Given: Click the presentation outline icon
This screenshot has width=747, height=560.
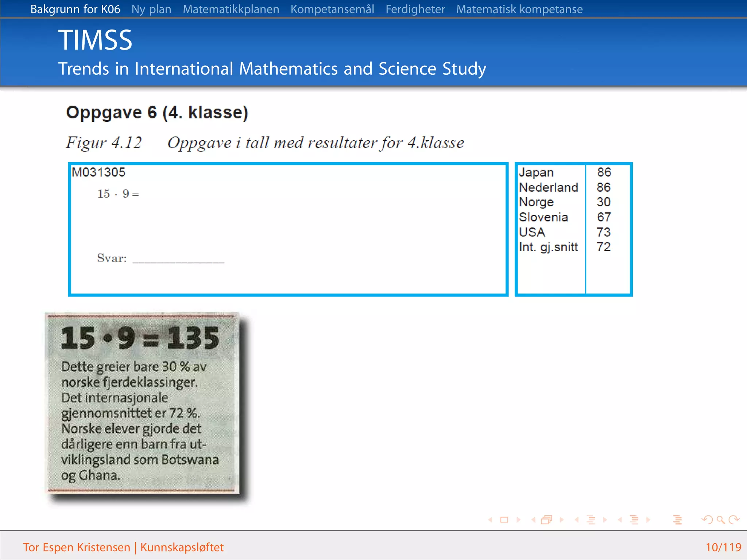Looking at the screenshot, I should tap(677, 520).
